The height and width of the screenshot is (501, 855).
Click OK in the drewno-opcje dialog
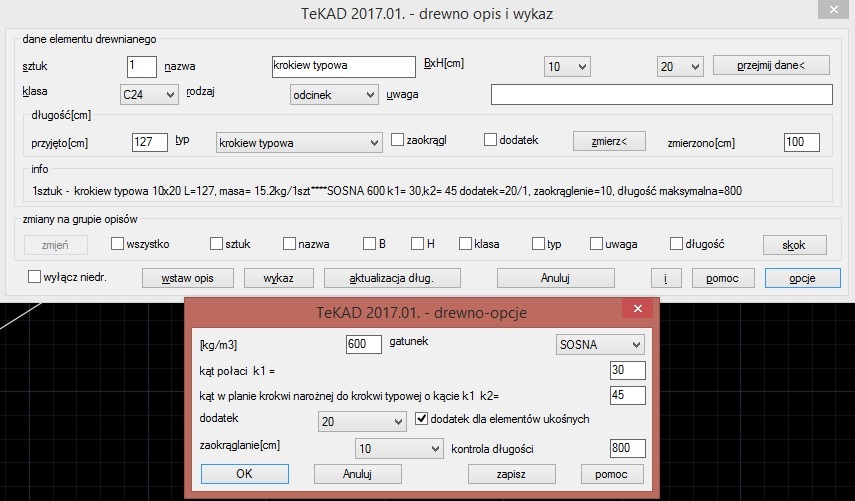tap(244, 474)
